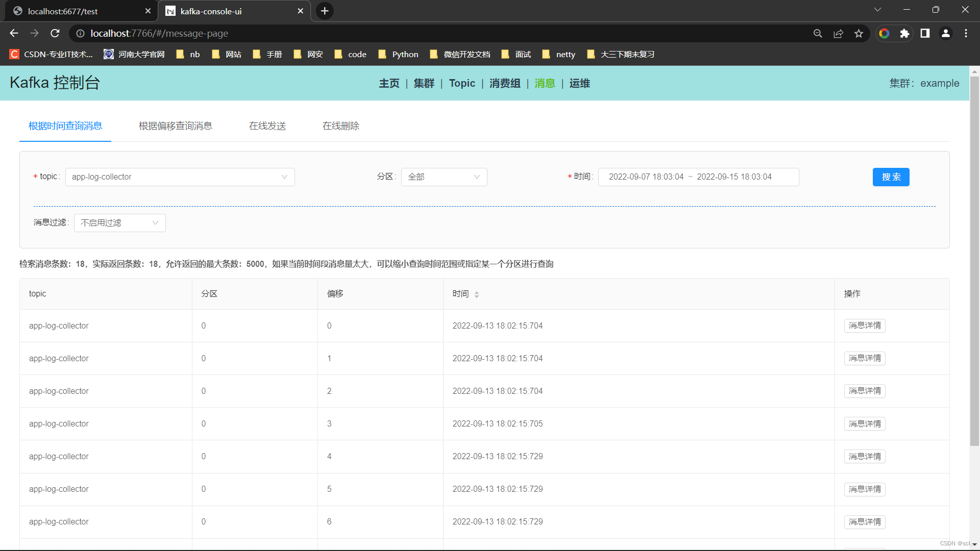
Task: Click the browser address bar URL
Action: point(159,33)
